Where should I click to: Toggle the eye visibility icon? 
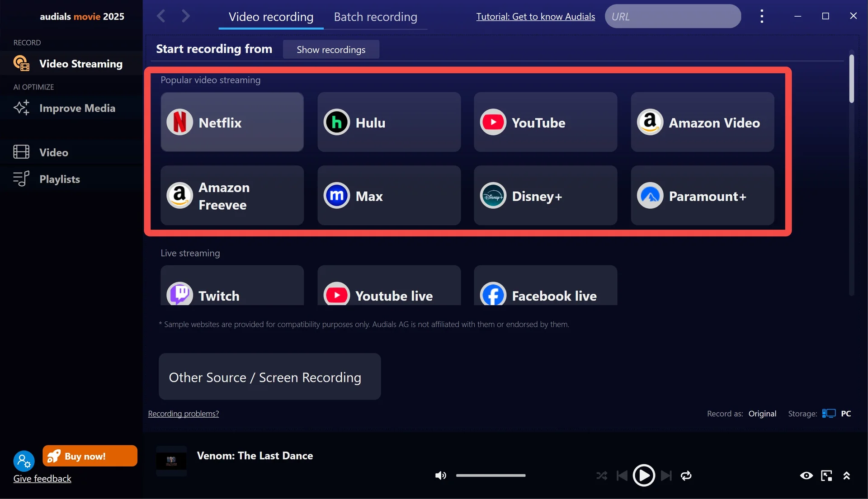point(806,475)
